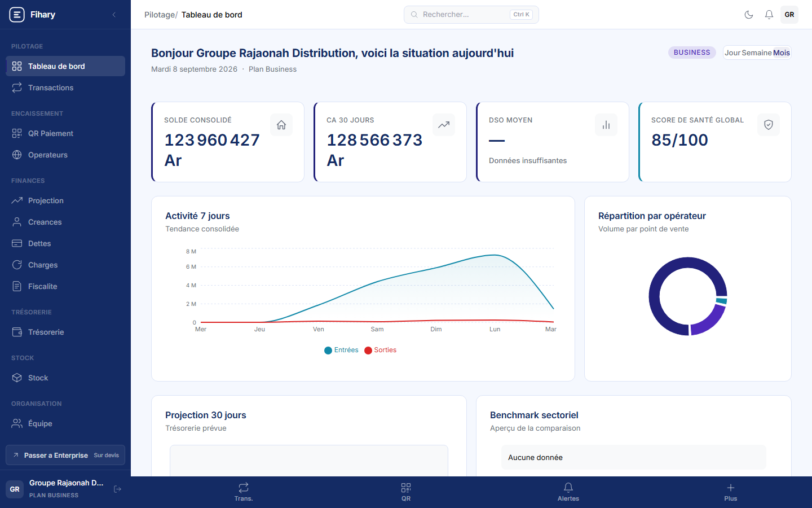This screenshot has width=812, height=508.
Task: Toggle Entrées series in chart legend
Action: click(x=341, y=350)
